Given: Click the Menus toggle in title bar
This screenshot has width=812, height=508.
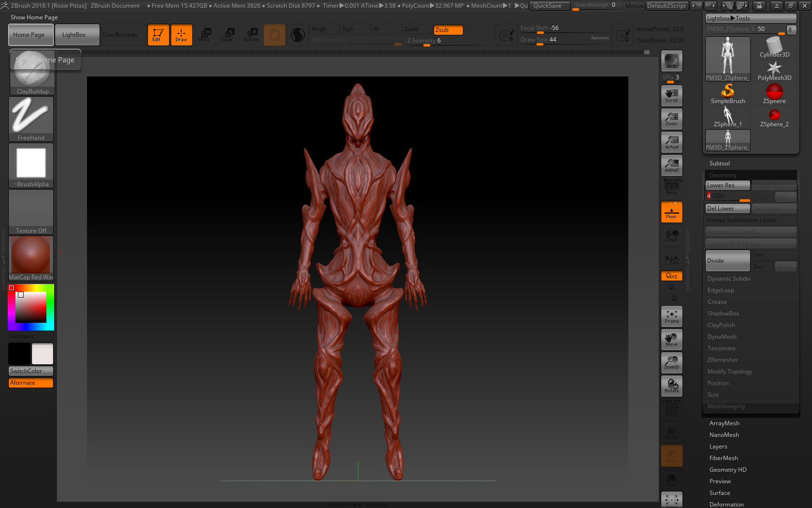Looking at the screenshot, I should pyautogui.click(x=634, y=5).
